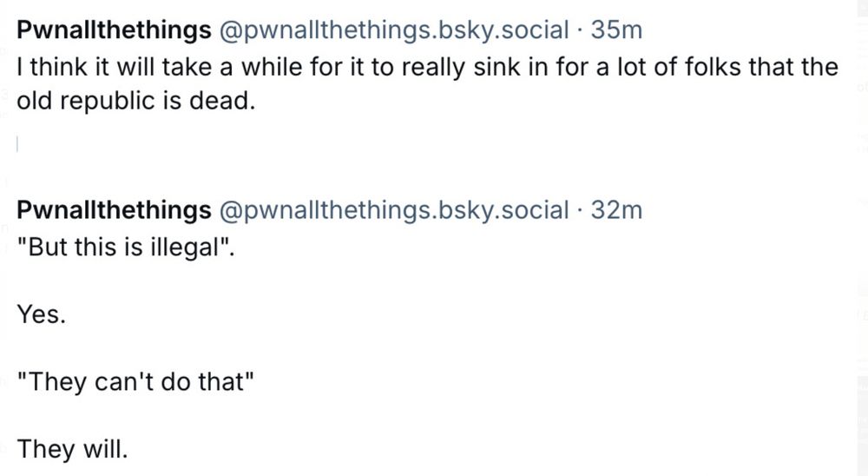Select the thread connector line between the posts

17,145
